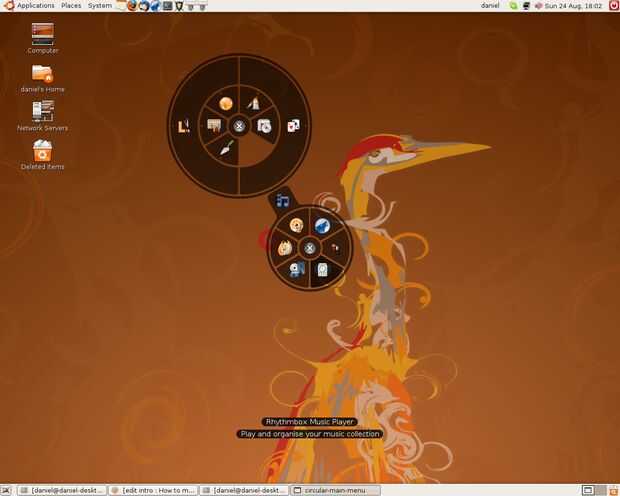Click the small microphone icon in the submenu

click(x=335, y=248)
